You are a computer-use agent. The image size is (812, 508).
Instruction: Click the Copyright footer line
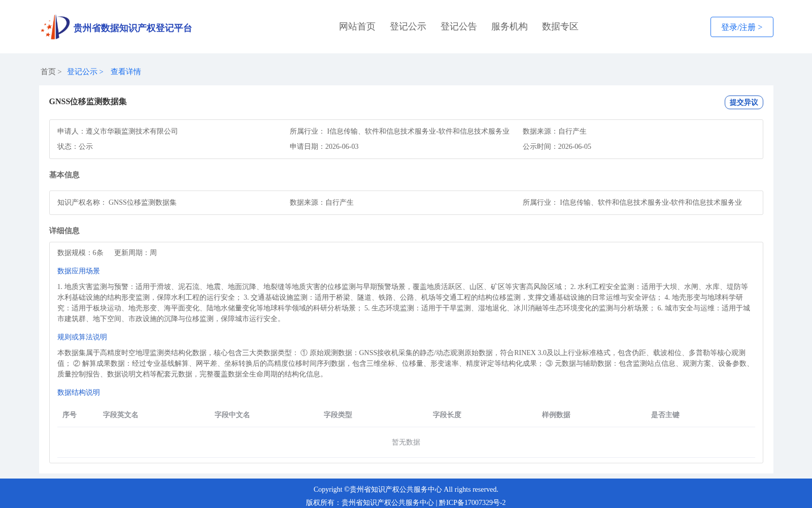406,489
